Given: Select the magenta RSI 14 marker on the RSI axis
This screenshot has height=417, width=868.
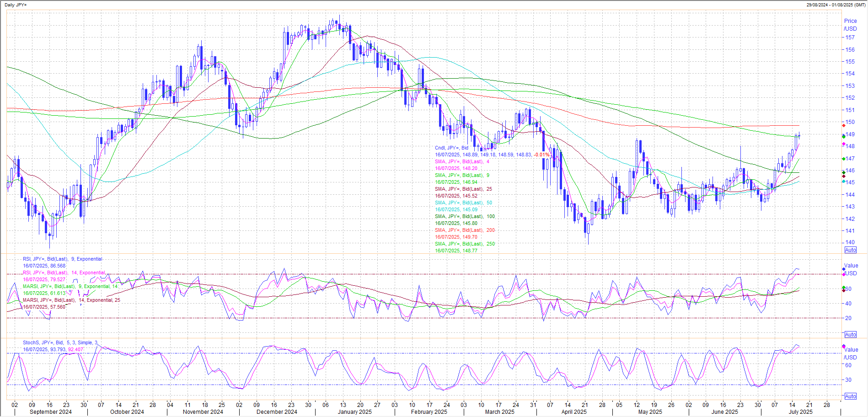Looking at the screenshot, I should tap(844, 274).
